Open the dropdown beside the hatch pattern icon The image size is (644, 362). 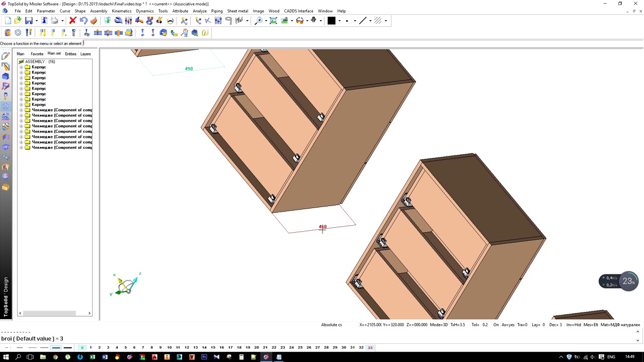point(386,21)
